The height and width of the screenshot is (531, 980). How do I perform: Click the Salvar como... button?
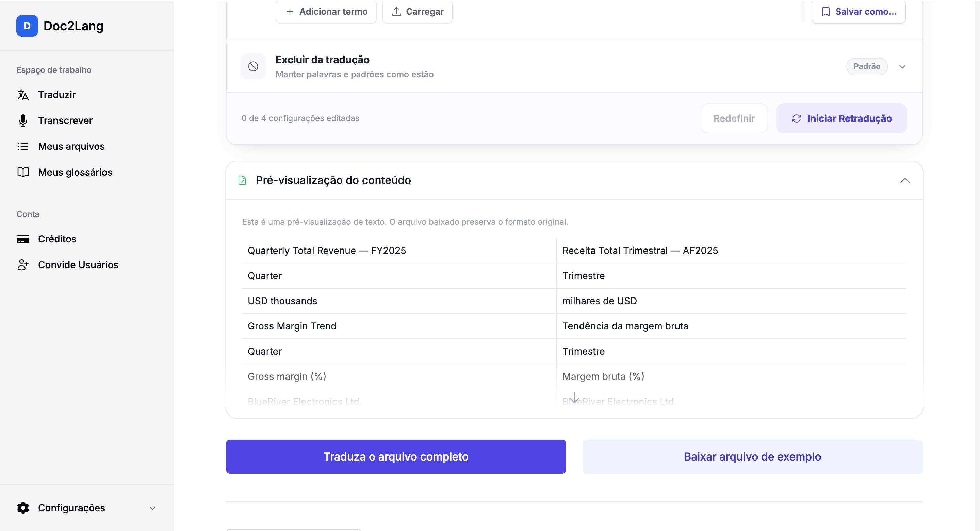pyautogui.click(x=858, y=12)
